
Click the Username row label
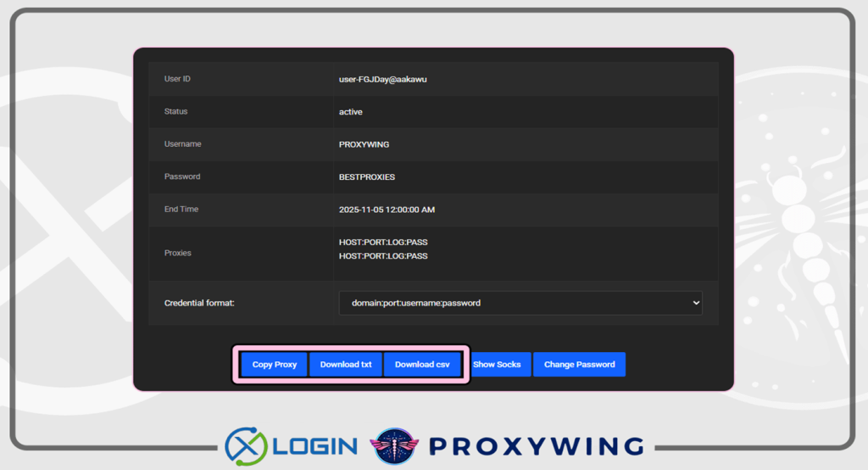pyautogui.click(x=183, y=144)
